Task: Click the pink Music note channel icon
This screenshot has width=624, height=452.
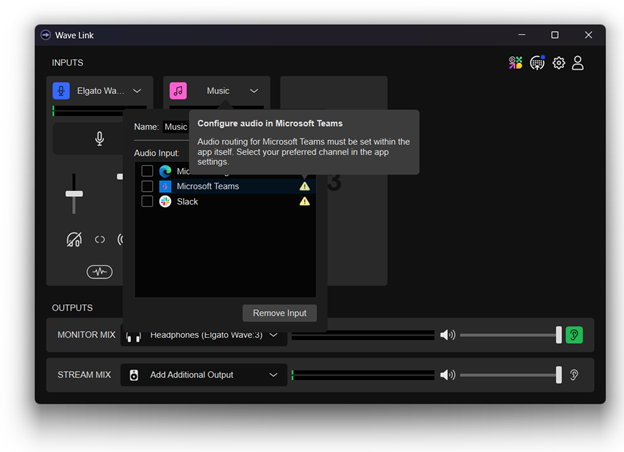Action: coord(178,91)
